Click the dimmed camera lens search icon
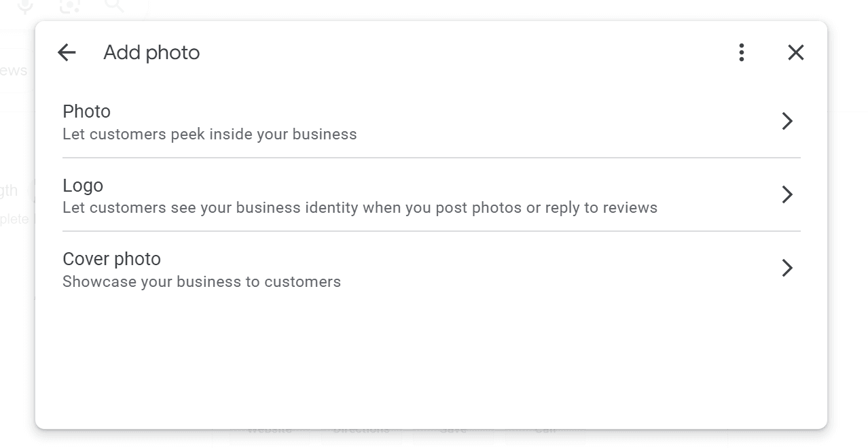 (x=70, y=6)
